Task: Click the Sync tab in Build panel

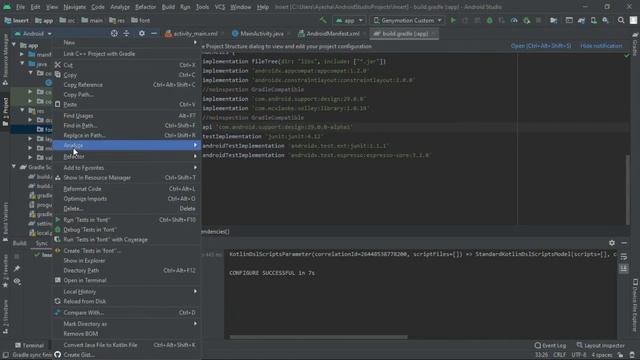Action: tap(41, 243)
